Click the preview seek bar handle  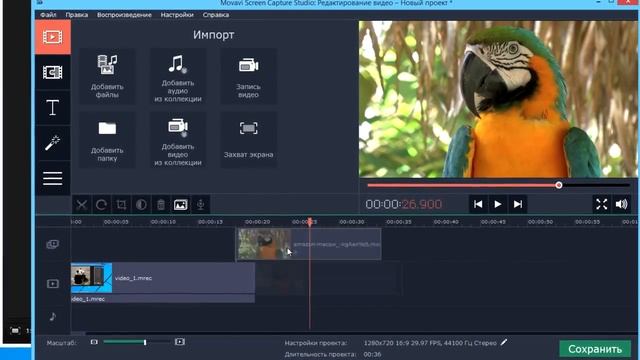(559, 185)
